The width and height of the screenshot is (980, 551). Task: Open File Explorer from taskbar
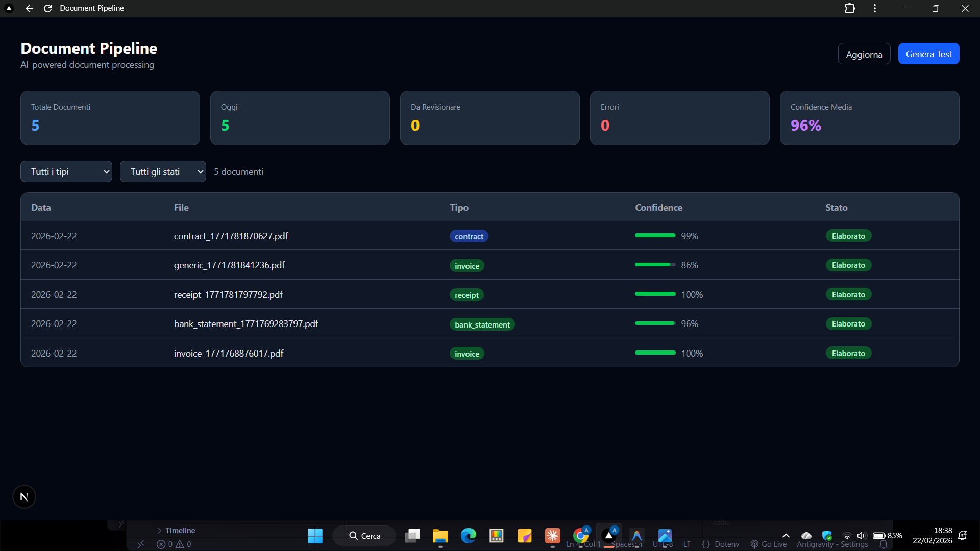coord(440,536)
